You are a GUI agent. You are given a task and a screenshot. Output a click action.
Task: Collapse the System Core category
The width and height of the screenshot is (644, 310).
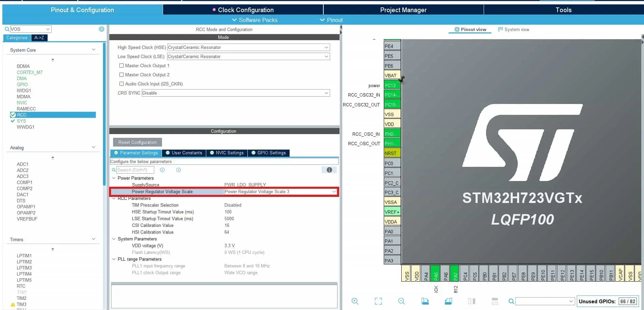click(93, 50)
